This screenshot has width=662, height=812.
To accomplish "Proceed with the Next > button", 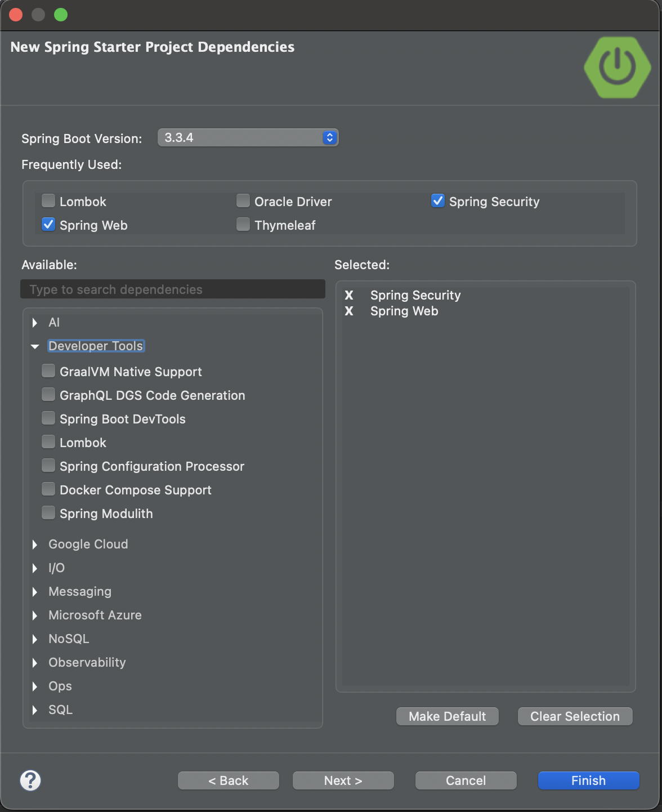I will [x=343, y=780].
